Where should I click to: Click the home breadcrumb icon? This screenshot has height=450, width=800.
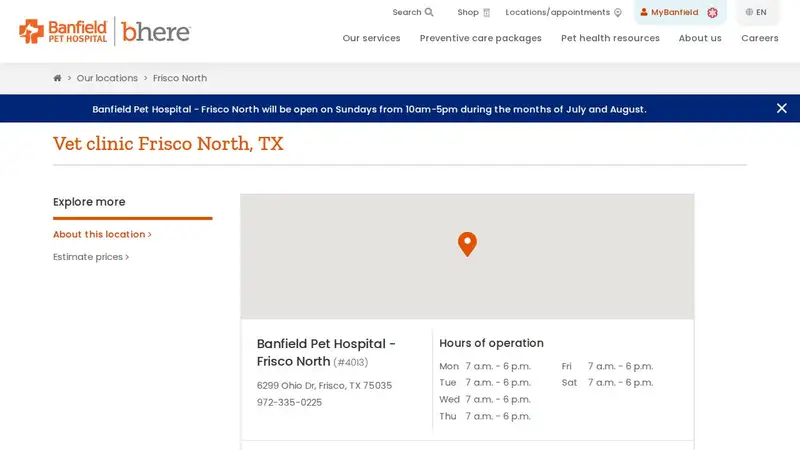tap(57, 78)
